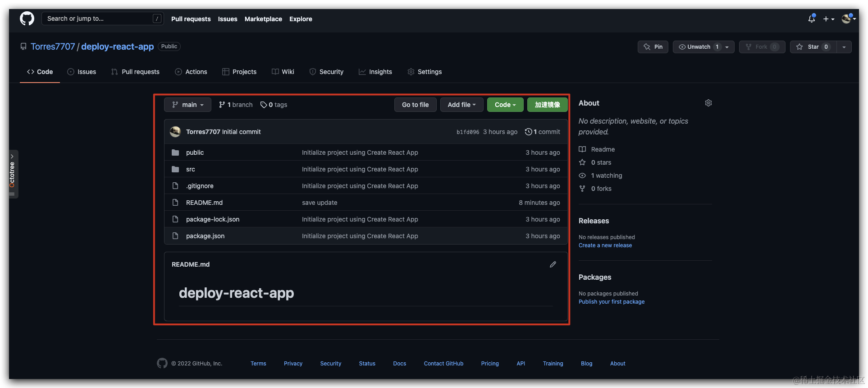
Task: Open the public folder
Action: (195, 152)
